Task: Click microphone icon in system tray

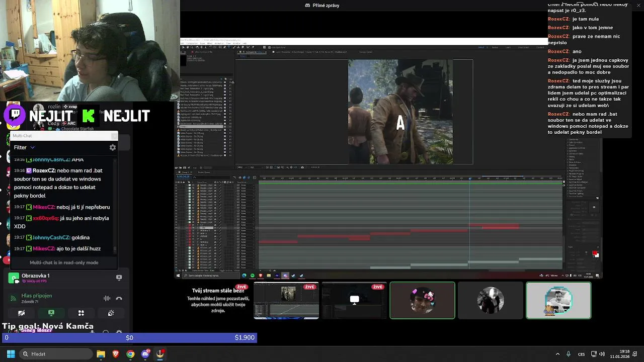Action: tap(569, 354)
